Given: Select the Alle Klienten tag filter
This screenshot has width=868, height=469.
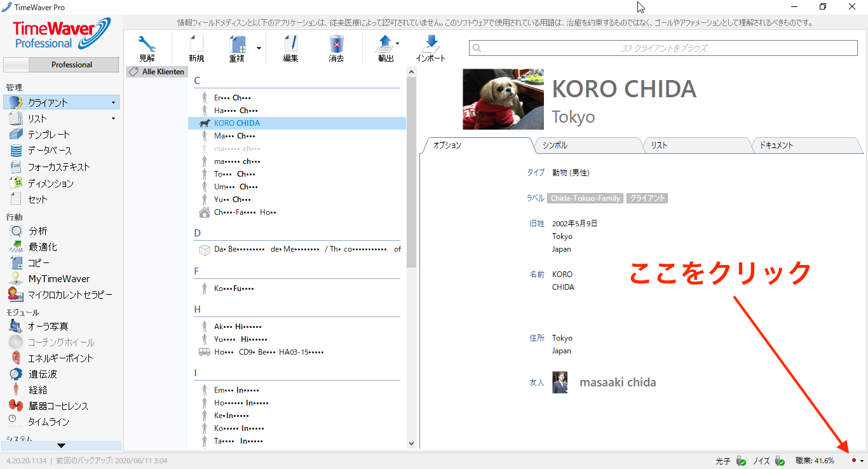Looking at the screenshot, I should pyautogui.click(x=156, y=72).
